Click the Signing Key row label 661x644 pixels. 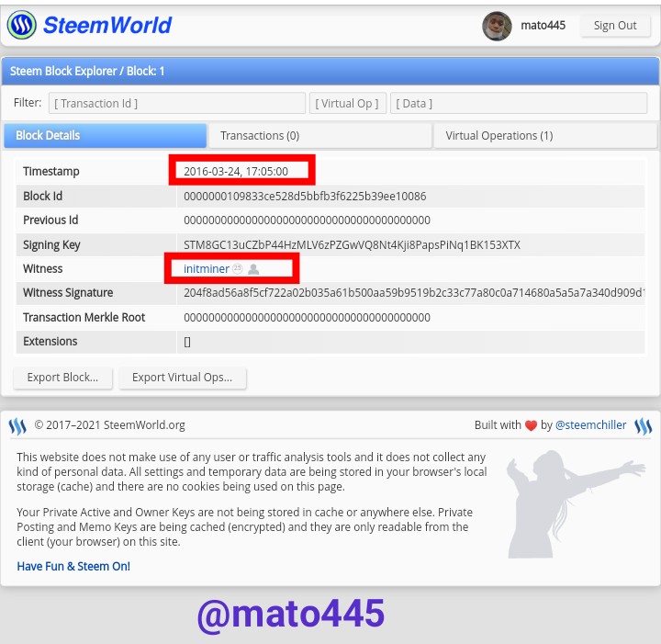[x=51, y=245]
